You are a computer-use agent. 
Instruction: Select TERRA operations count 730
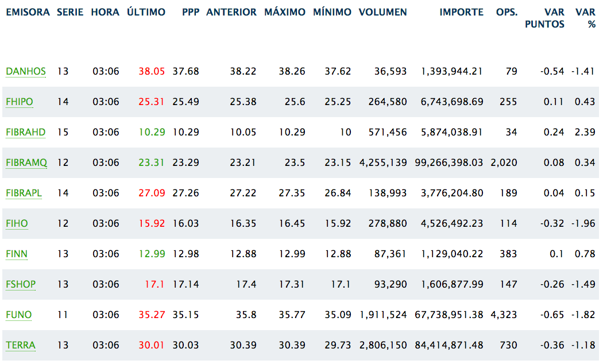click(508, 345)
